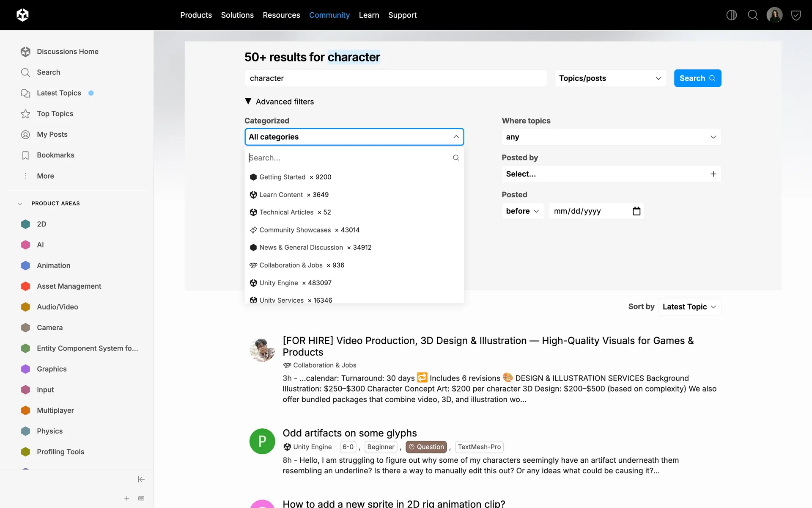Select Unity Engine category option
The width and height of the screenshot is (812, 508).
(279, 283)
